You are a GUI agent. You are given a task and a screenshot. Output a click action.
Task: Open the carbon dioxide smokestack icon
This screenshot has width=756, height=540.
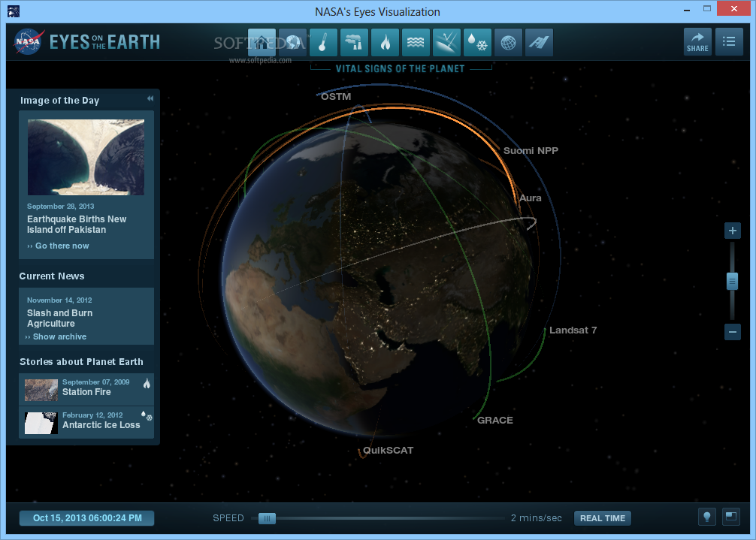(355, 42)
